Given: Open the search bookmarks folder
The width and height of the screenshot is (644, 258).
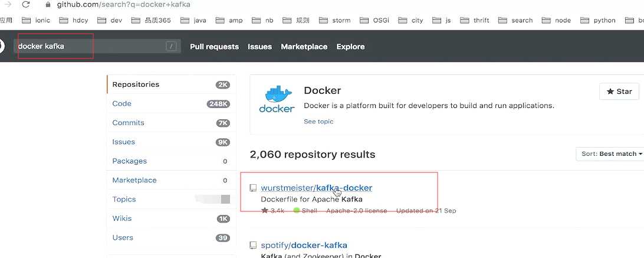Looking at the screenshot, I should pyautogui.click(x=515, y=20).
